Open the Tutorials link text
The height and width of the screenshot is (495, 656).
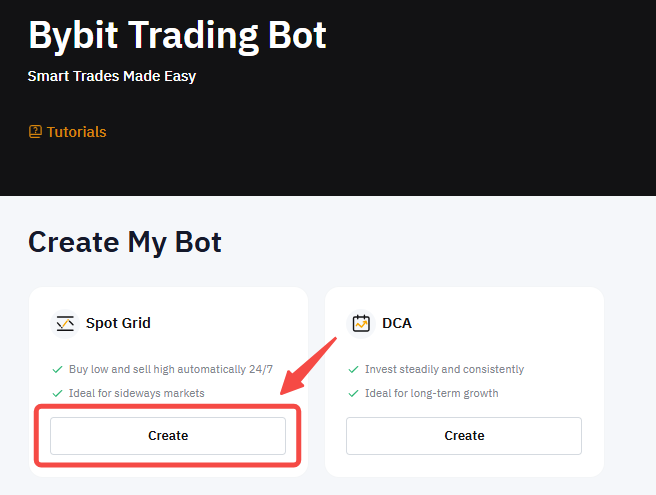[76, 132]
